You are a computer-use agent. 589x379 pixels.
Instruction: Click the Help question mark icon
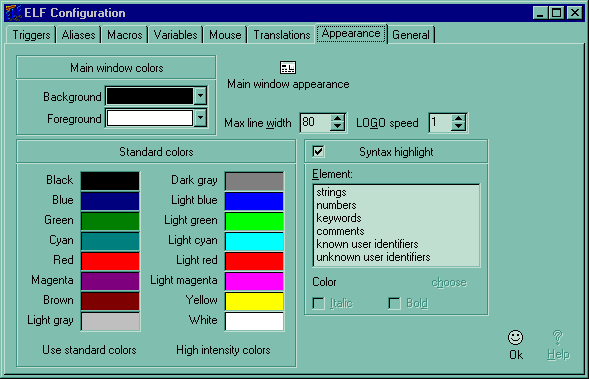558,337
